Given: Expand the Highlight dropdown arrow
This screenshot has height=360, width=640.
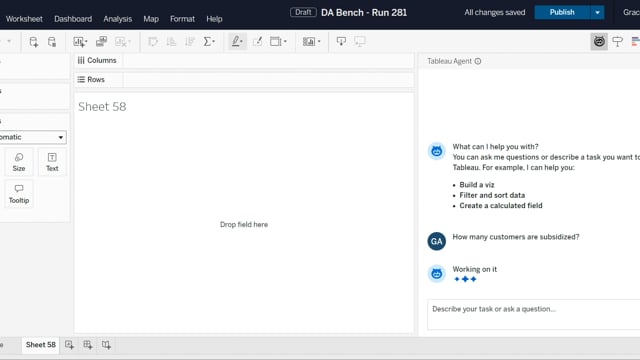Looking at the screenshot, I should (242, 42).
